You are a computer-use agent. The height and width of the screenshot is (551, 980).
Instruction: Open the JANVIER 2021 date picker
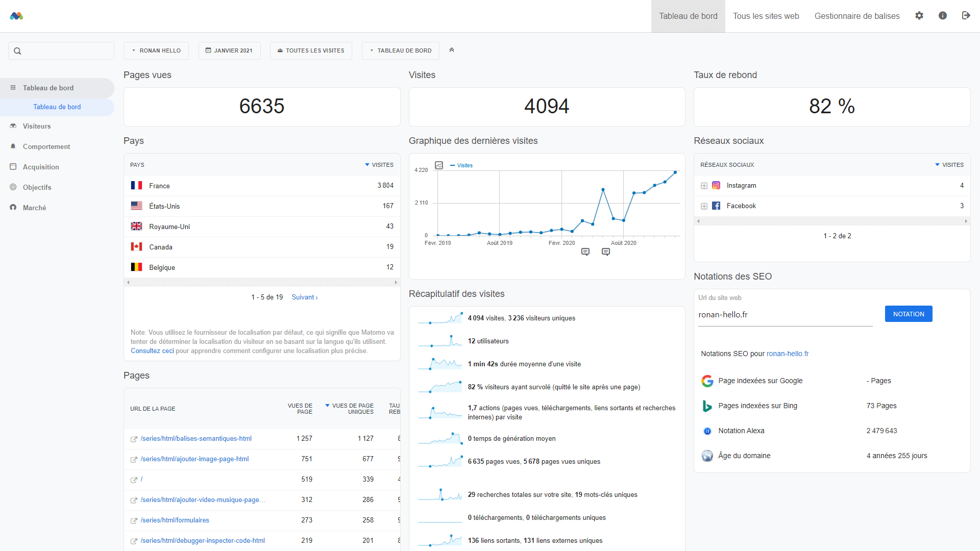tap(229, 51)
